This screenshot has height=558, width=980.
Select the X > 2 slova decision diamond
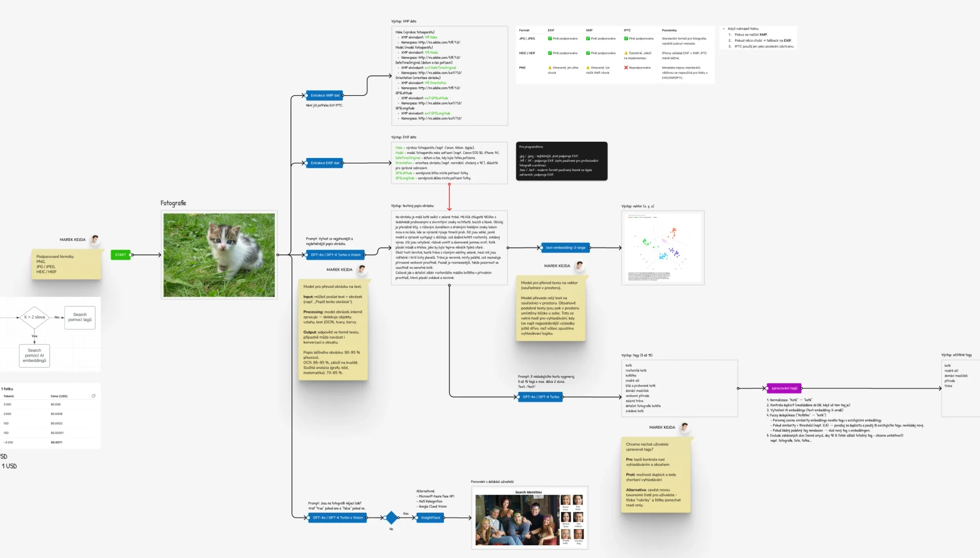34,317
